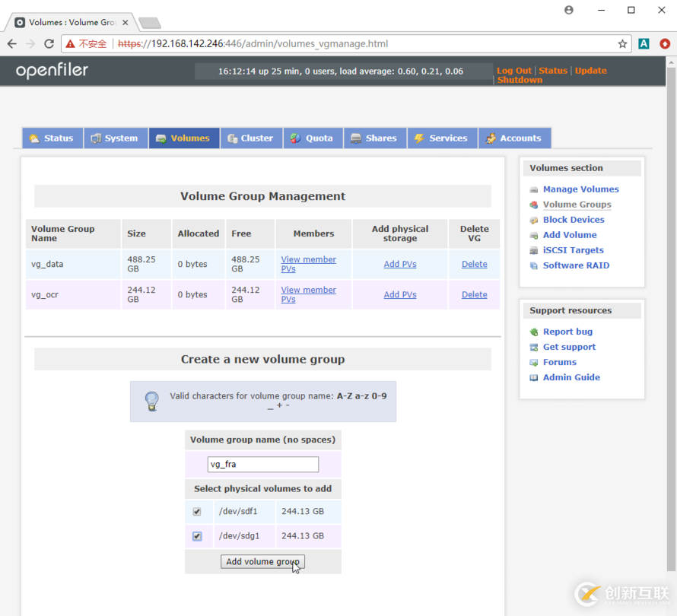Click the Report bug icon
The height and width of the screenshot is (616, 677).
tap(534, 332)
